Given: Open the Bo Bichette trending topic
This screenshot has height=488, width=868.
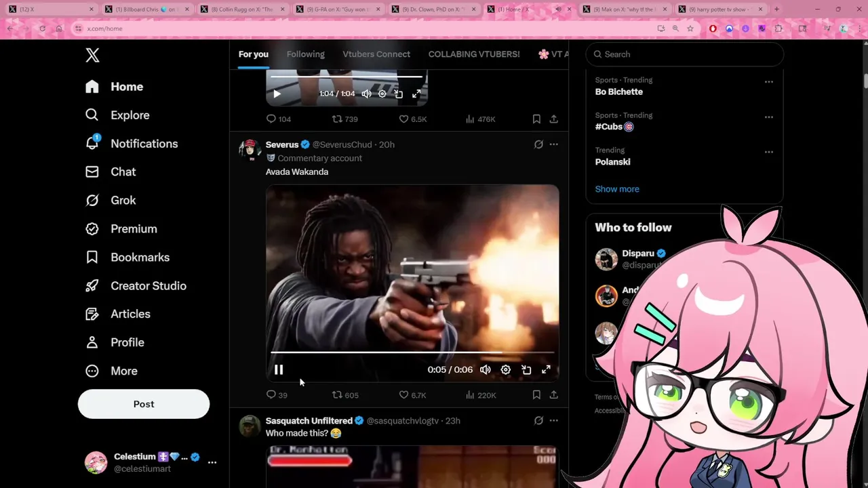Looking at the screenshot, I should point(619,92).
